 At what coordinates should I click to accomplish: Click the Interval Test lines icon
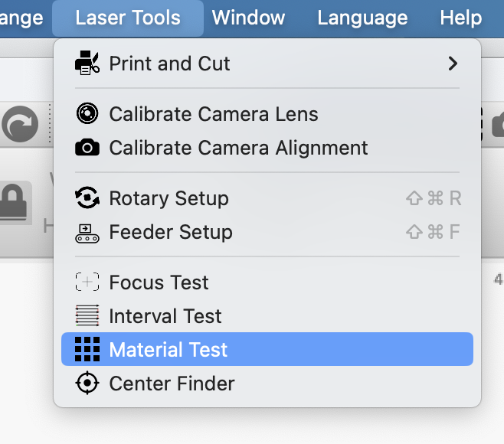tap(87, 316)
